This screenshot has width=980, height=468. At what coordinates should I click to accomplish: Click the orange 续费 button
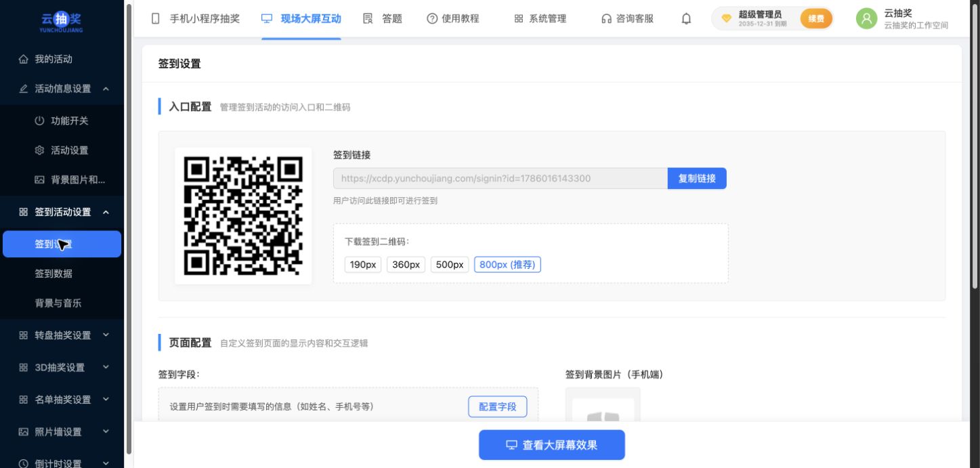816,19
